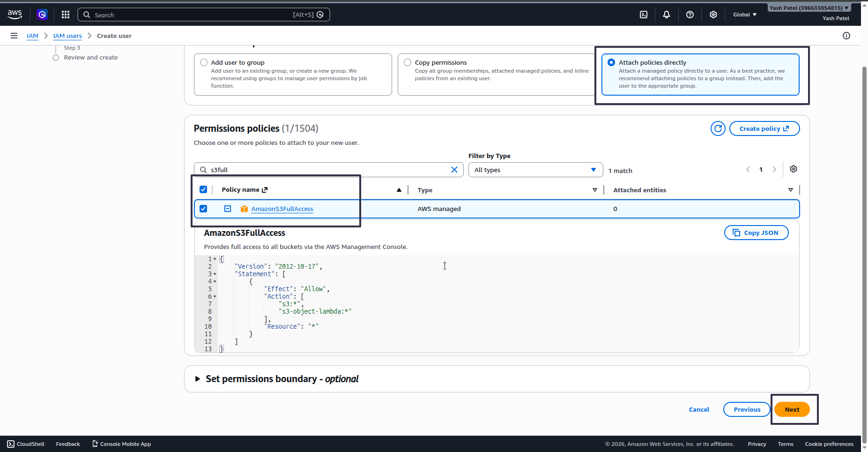Click the Copy JSON button

757,233
